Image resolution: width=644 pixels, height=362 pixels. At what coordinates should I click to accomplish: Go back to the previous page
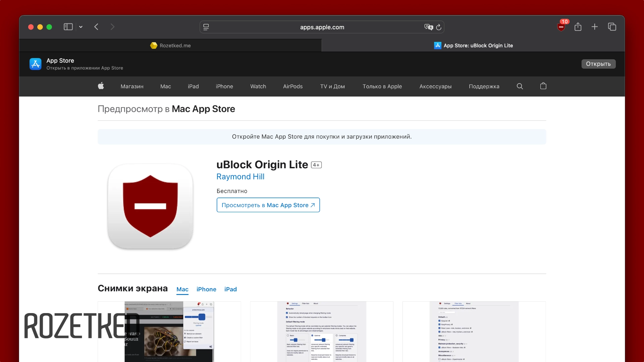pos(96,27)
